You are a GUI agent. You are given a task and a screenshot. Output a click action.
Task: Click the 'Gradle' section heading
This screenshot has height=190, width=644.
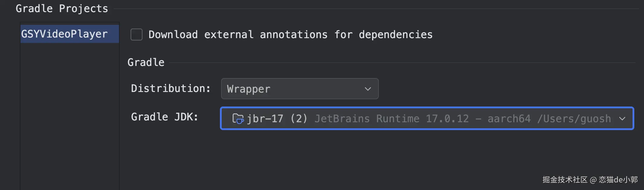coord(146,62)
